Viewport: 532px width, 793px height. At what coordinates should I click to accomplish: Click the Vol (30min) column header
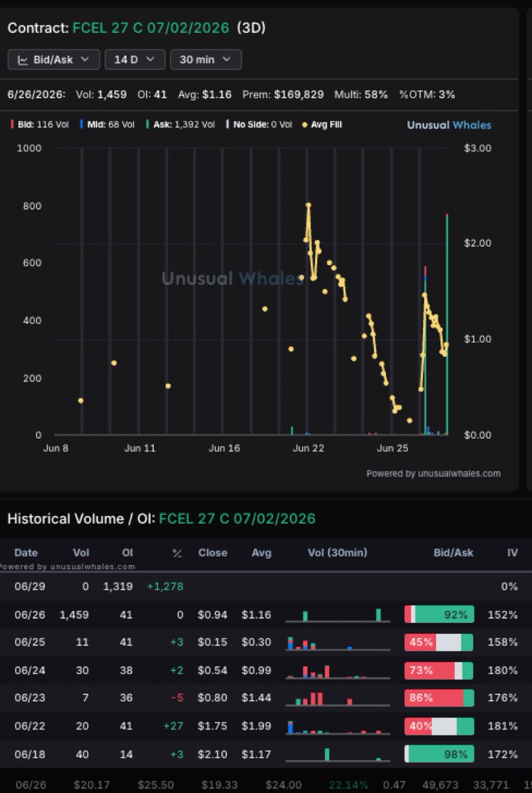click(337, 552)
